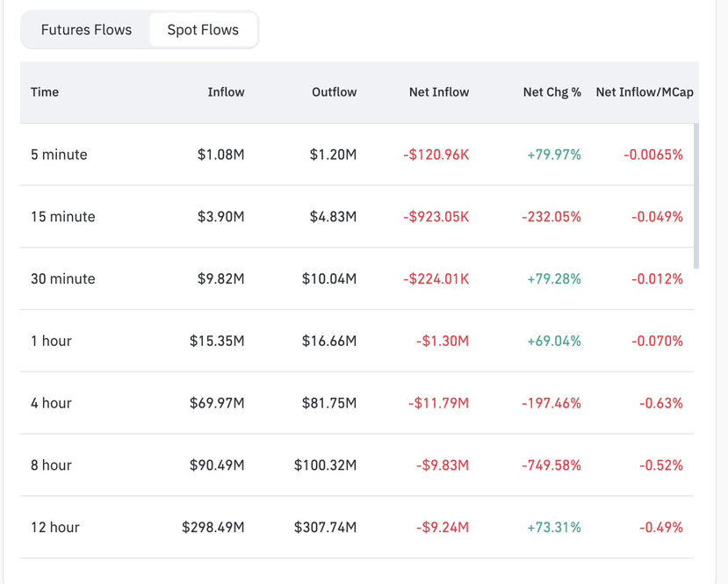Select the 15 minute row label
This screenshot has height=584, width=728.
[62, 217]
